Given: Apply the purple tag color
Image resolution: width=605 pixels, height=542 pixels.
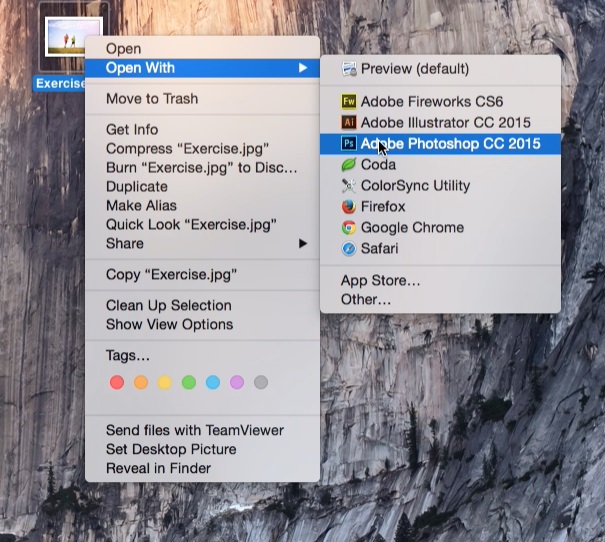Looking at the screenshot, I should [237, 382].
